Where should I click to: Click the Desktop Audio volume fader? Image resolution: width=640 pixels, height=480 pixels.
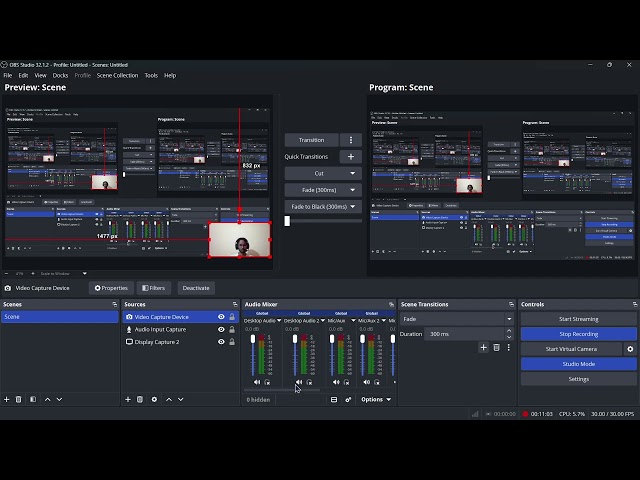253,339
